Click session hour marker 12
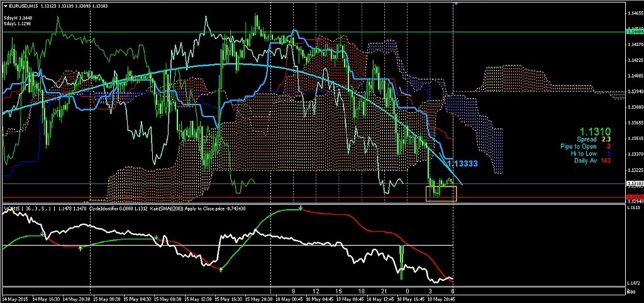 click(316, 290)
